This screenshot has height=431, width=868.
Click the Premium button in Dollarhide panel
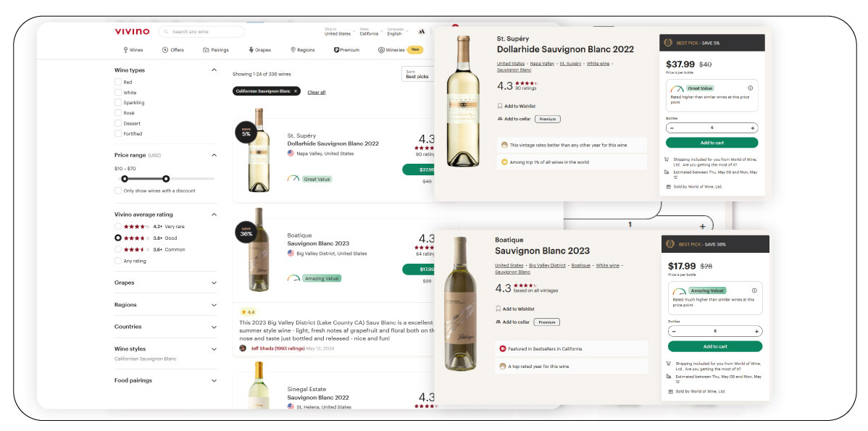pos(548,119)
